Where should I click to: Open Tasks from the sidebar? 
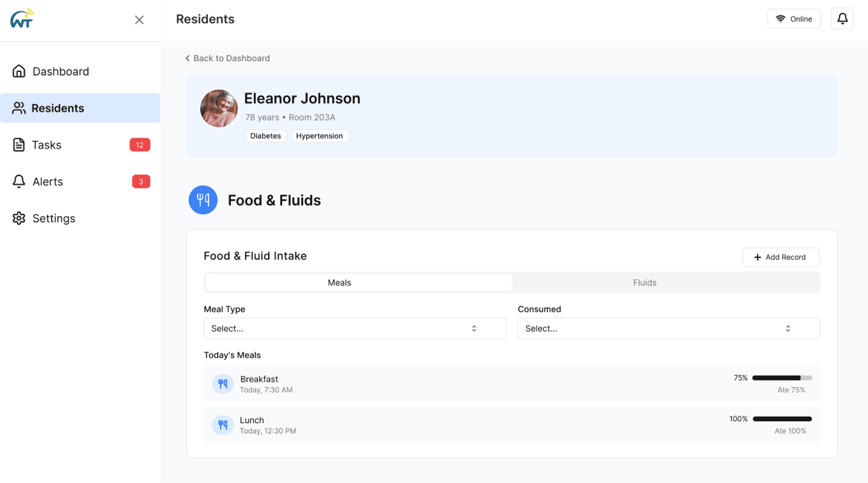(x=47, y=145)
